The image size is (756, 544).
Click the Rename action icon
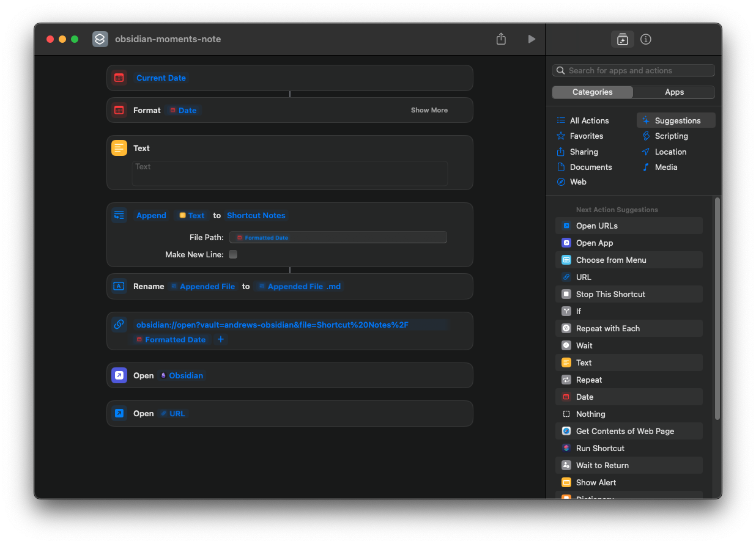click(119, 286)
